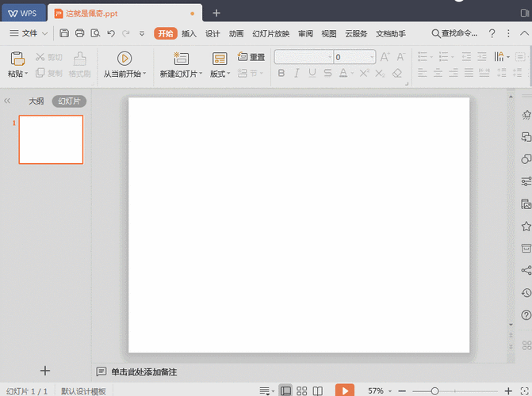Open the 文件 menu
The height and width of the screenshot is (396, 532).
click(x=29, y=33)
